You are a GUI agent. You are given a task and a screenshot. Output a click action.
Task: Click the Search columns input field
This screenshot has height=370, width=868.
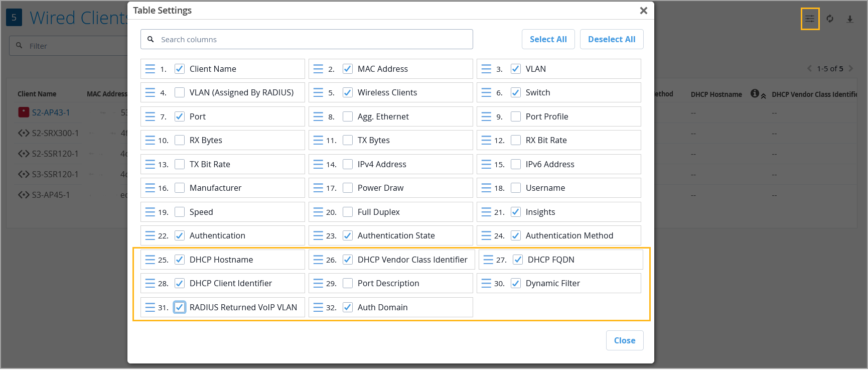pos(311,39)
